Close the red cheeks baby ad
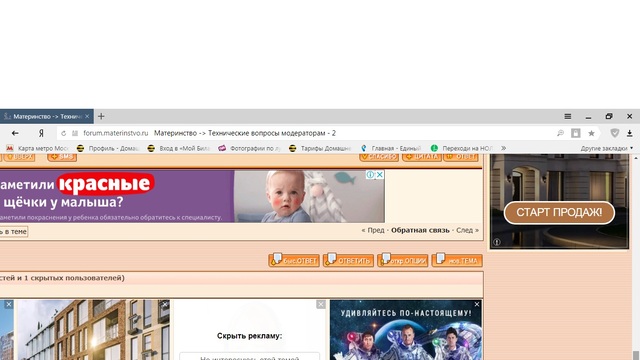 tap(380, 175)
